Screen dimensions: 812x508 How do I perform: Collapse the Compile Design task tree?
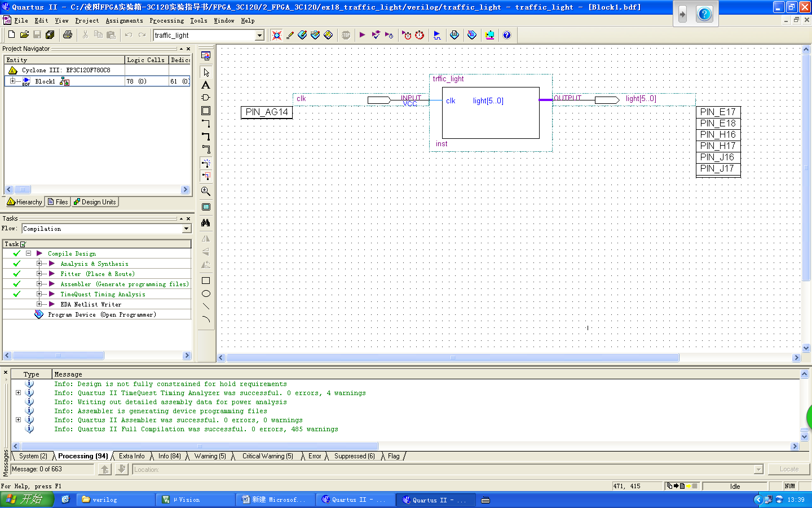28,253
